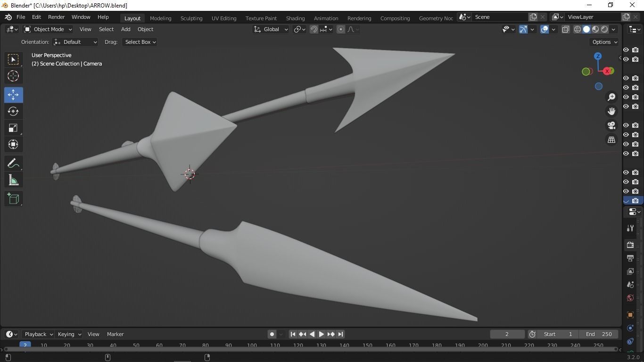Toggle the viewport camera view icon
The image size is (644, 362).
point(611,125)
